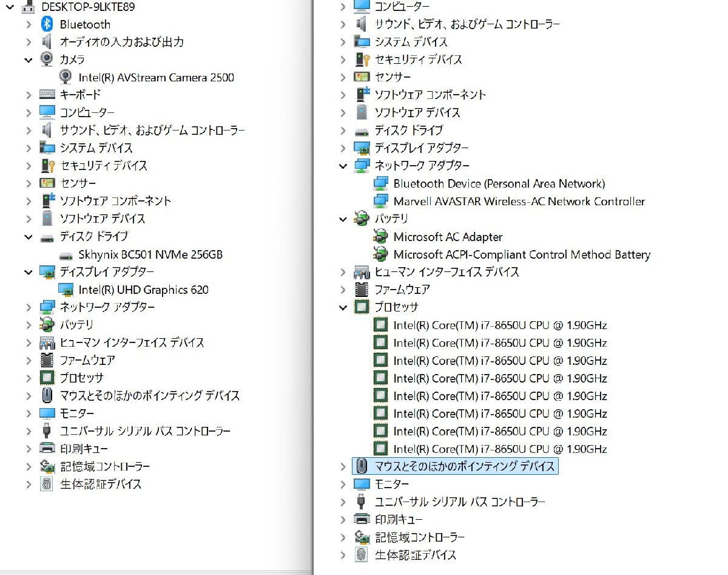The height and width of the screenshot is (575, 728).
Task: Click センサー icon in right pane
Action: (x=362, y=77)
